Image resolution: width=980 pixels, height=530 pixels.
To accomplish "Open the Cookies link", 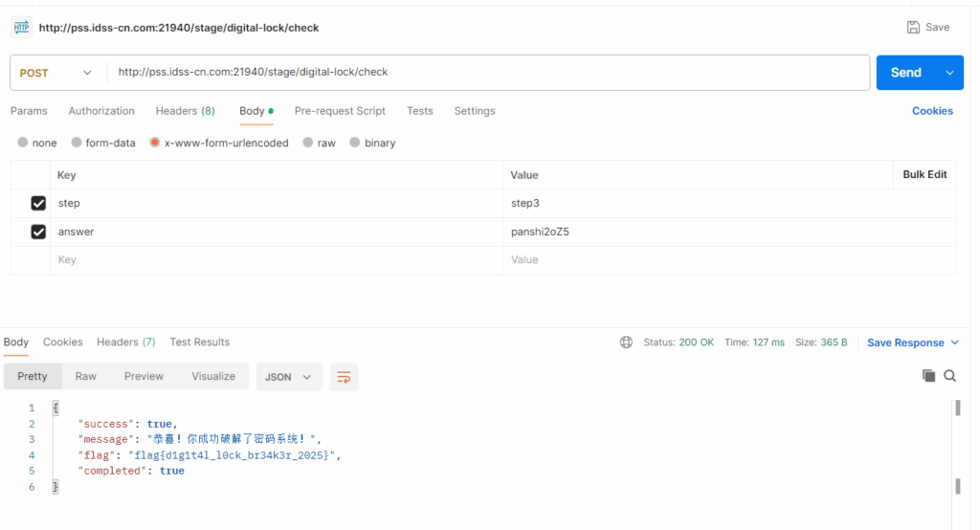I will [x=932, y=111].
